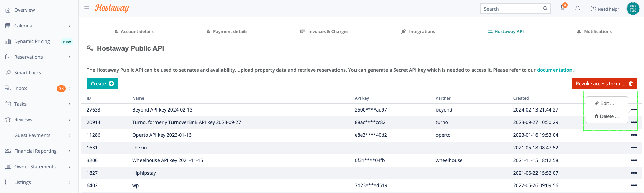Click the Listings list icon
This screenshot has width=644, height=193.
pyautogui.click(x=8, y=182)
